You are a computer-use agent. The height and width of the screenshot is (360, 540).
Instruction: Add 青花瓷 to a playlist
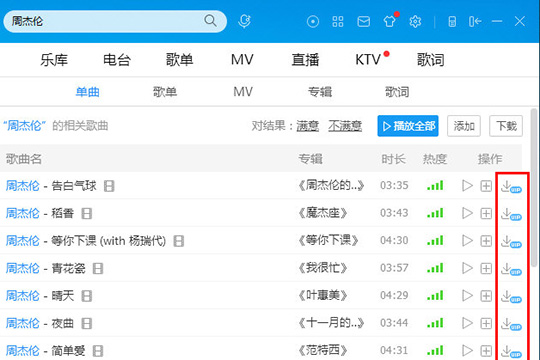(x=486, y=268)
